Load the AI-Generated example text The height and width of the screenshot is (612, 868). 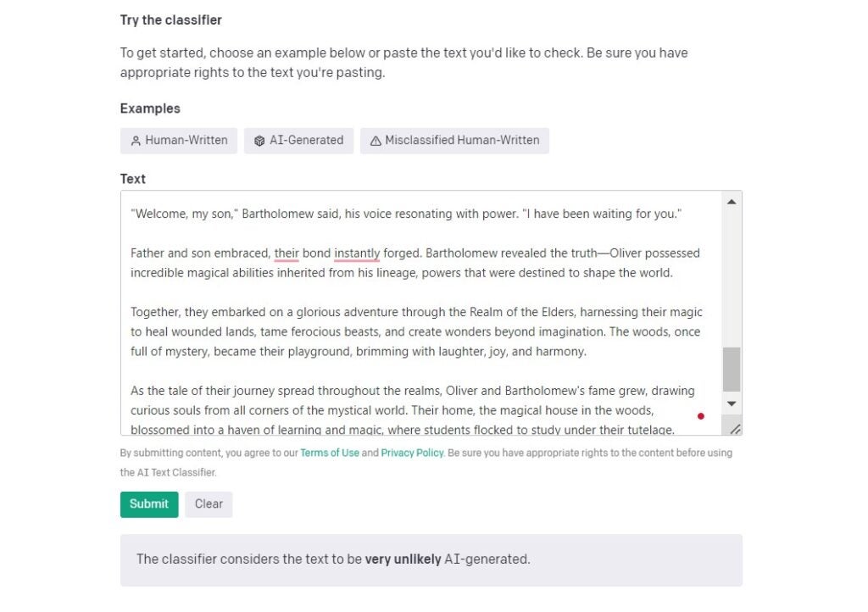coord(298,141)
